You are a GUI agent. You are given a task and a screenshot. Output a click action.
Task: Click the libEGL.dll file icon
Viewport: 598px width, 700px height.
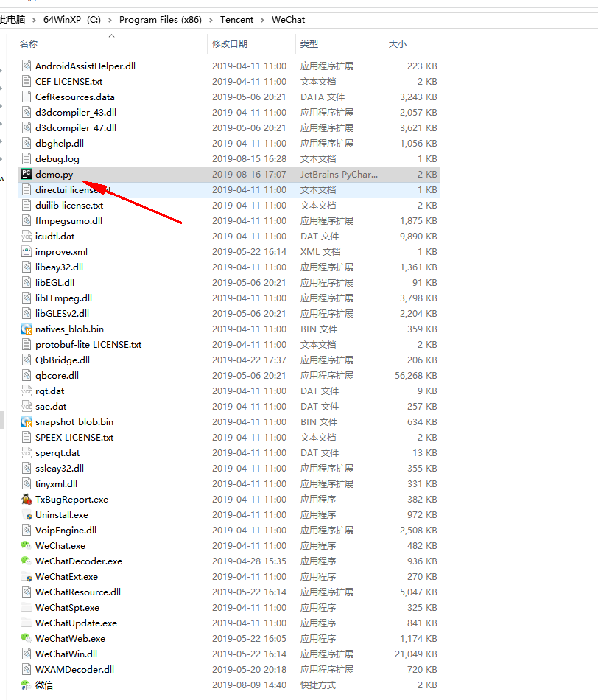point(27,283)
